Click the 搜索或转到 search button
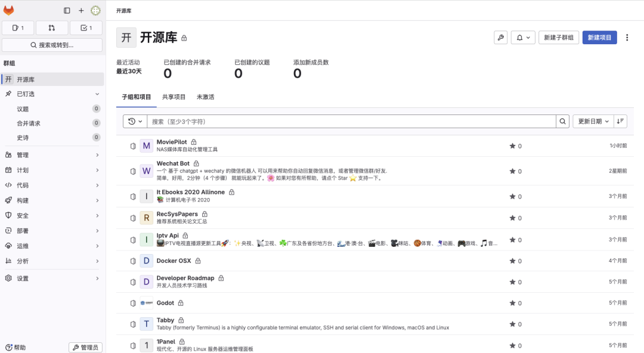The image size is (644, 353). 52,45
